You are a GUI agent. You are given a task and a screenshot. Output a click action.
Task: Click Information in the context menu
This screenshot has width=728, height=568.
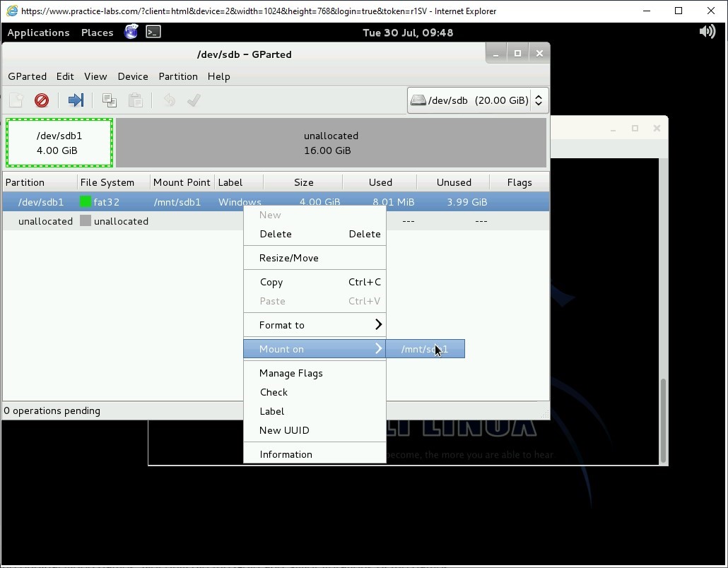pos(286,454)
